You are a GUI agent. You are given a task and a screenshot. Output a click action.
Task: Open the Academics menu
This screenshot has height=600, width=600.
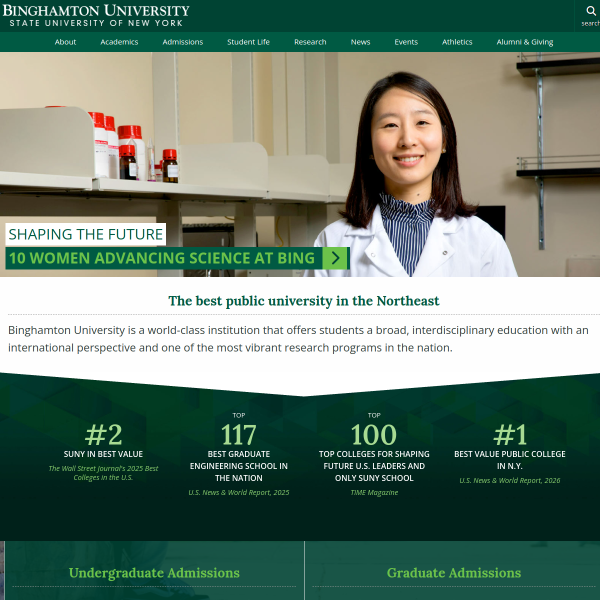click(x=119, y=42)
